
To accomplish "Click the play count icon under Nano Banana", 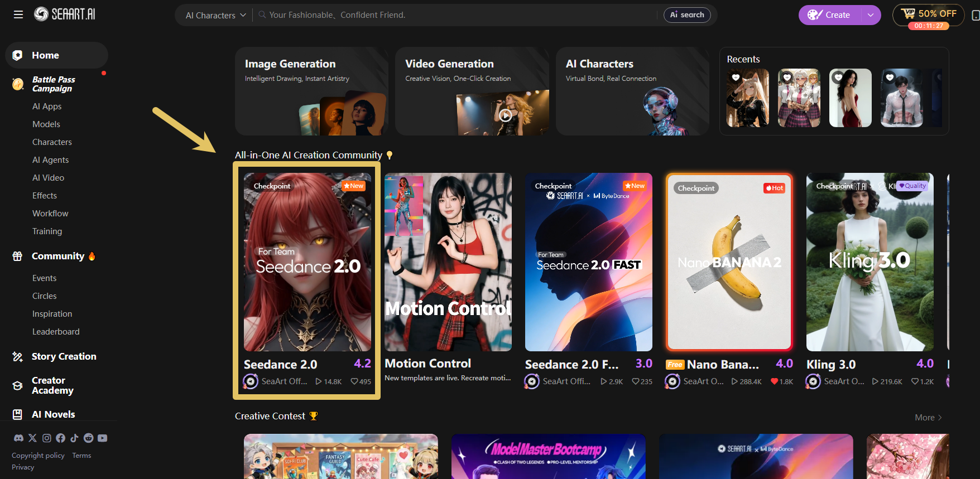I will [x=734, y=381].
